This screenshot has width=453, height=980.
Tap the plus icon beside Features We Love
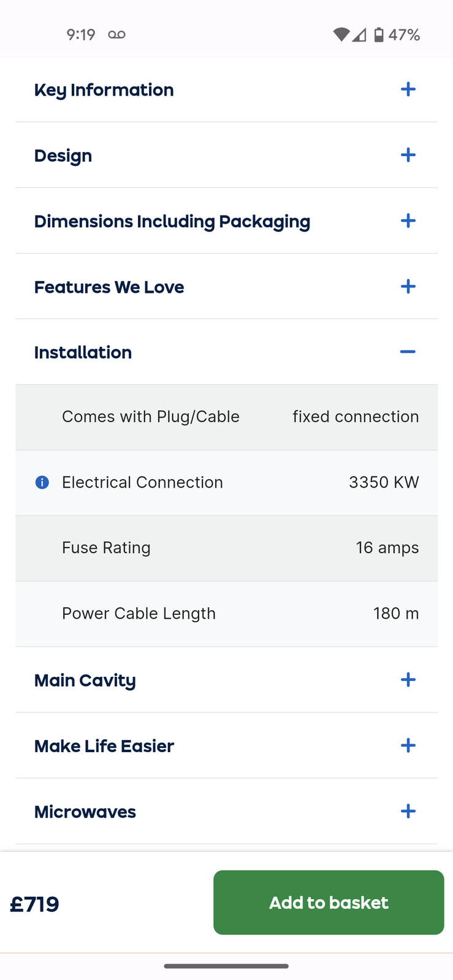[408, 286]
